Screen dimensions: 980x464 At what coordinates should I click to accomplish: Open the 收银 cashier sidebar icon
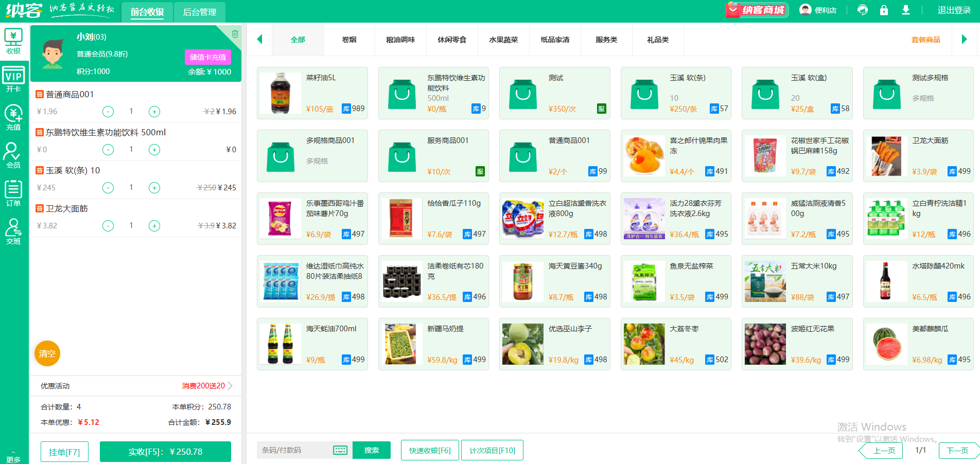(13, 42)
